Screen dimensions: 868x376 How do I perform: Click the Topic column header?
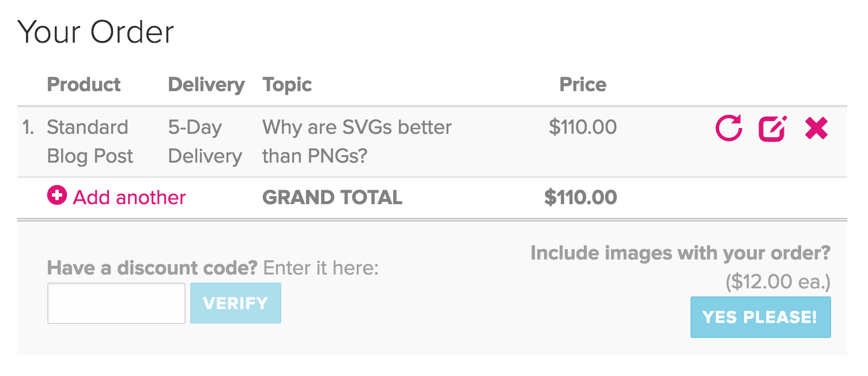pos(287,85)
